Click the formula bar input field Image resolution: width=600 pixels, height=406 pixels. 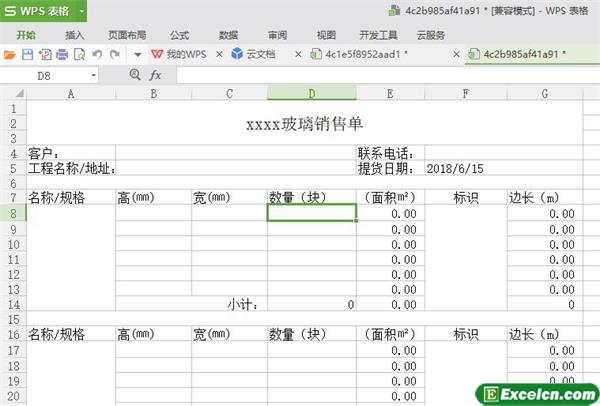click(388, 75)
